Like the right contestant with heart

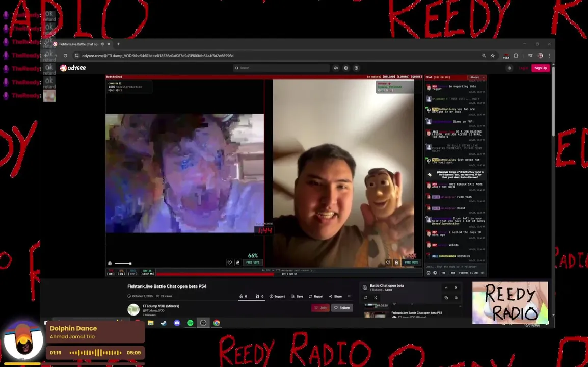point(388,263)
